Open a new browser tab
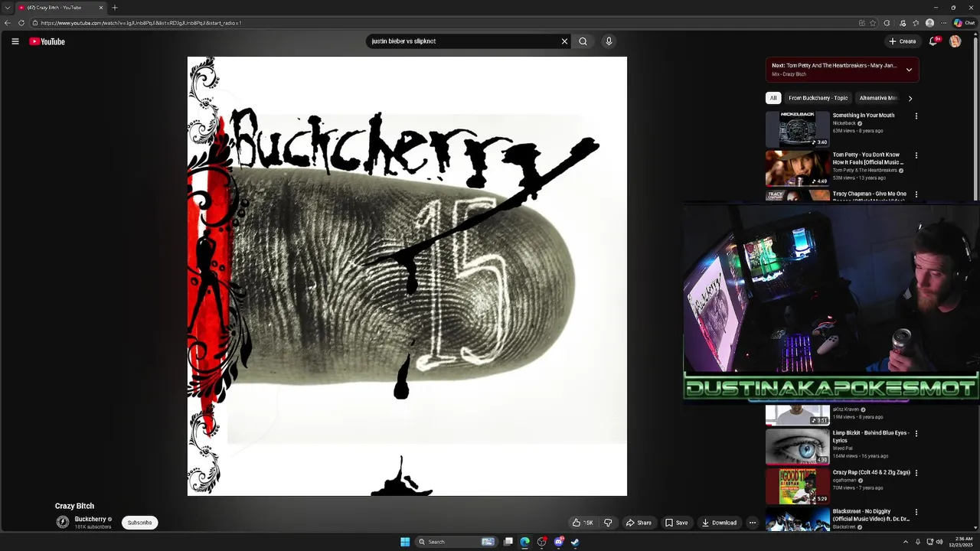Viewport: 980px width, 551px height. (115, 8)
